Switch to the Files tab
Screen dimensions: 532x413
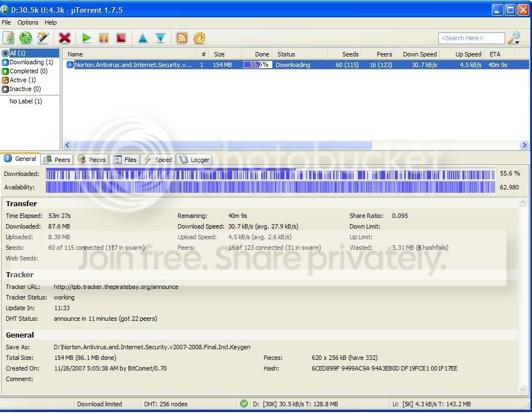(x=124, y=160)
